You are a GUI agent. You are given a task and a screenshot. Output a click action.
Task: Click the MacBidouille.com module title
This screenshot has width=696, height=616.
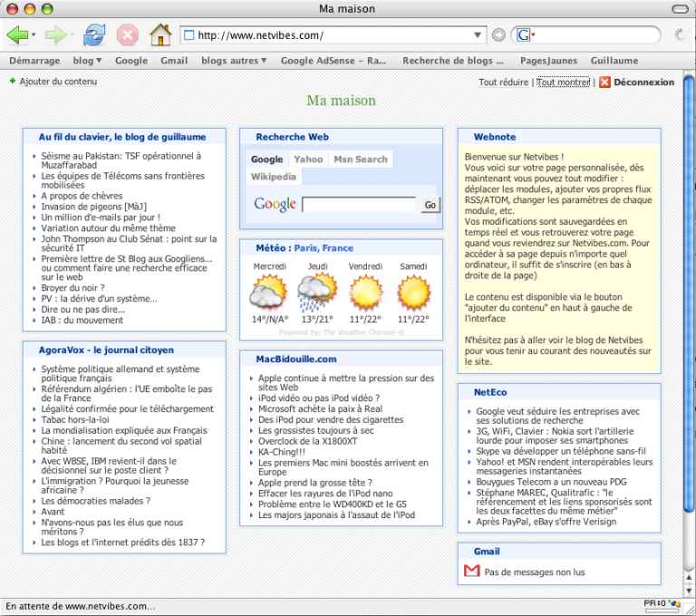(x=296, y=359)
